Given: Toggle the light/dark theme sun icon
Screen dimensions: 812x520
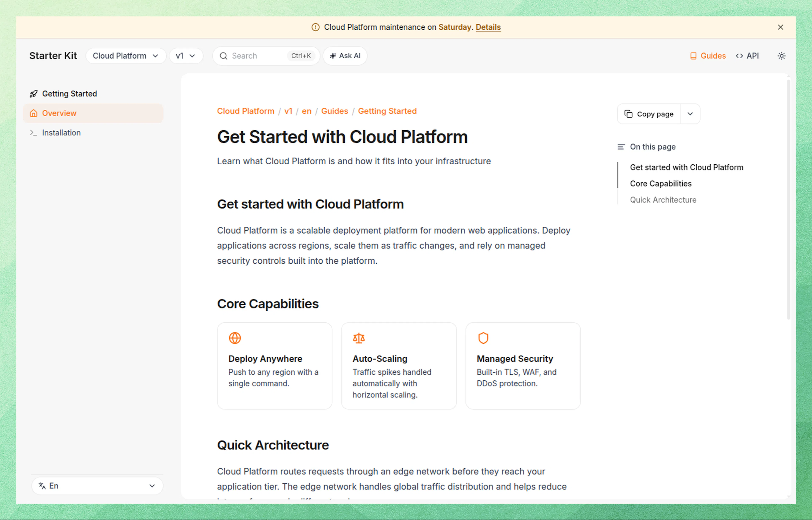Looking at the screenshot, I should (781, 56).
